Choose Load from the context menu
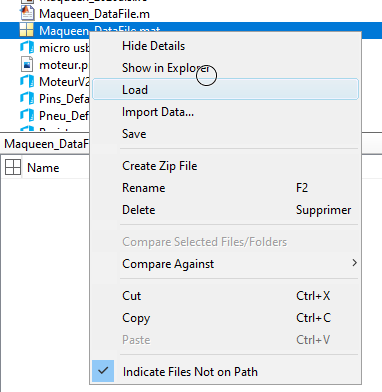The width and height of the screenshot is (382, 392). (x=225, y=89)
